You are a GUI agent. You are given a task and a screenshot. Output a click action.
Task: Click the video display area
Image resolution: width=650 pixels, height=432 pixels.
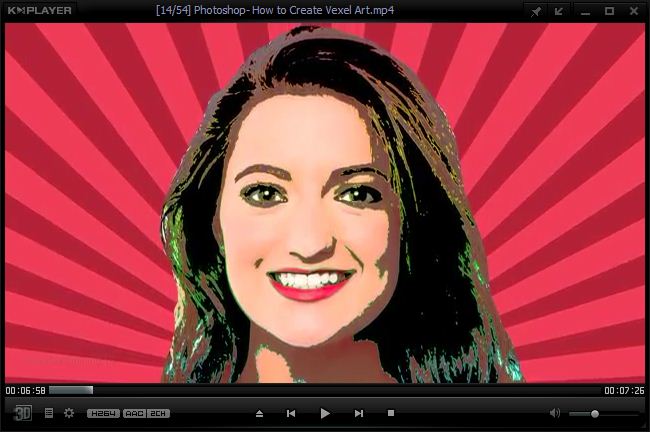(x=325, y=203)
